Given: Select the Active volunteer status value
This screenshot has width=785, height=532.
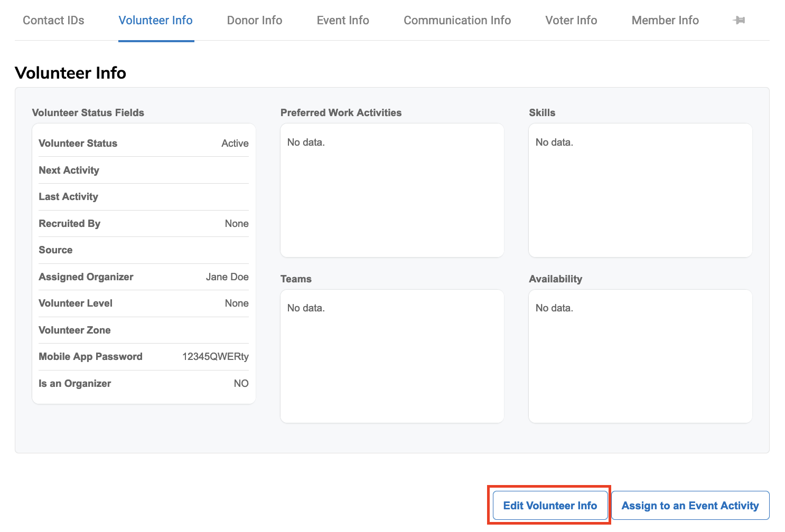Looking at the screenshot, I should click(x=235, y=144).
